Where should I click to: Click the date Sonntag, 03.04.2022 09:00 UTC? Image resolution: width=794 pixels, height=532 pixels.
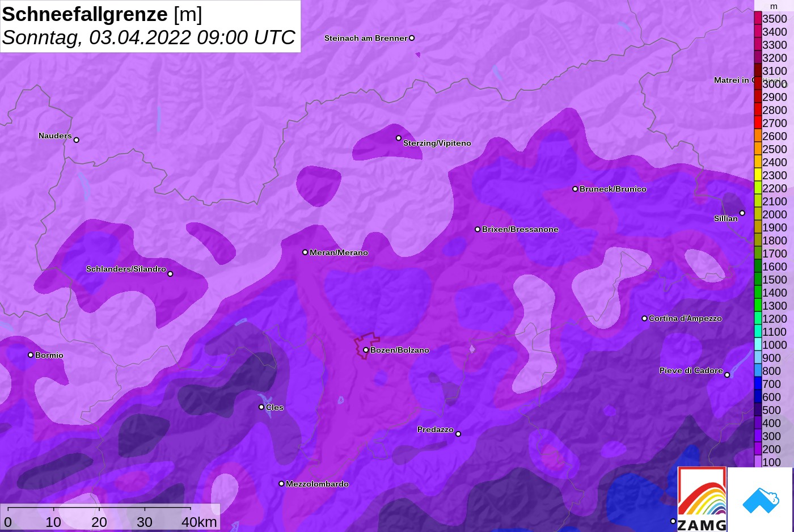point(149,37)
